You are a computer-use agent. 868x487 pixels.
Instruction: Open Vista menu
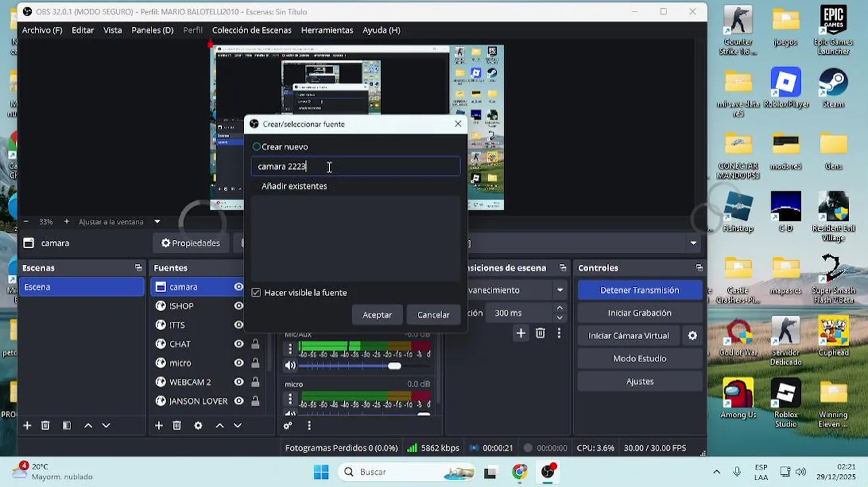point(112,30)
